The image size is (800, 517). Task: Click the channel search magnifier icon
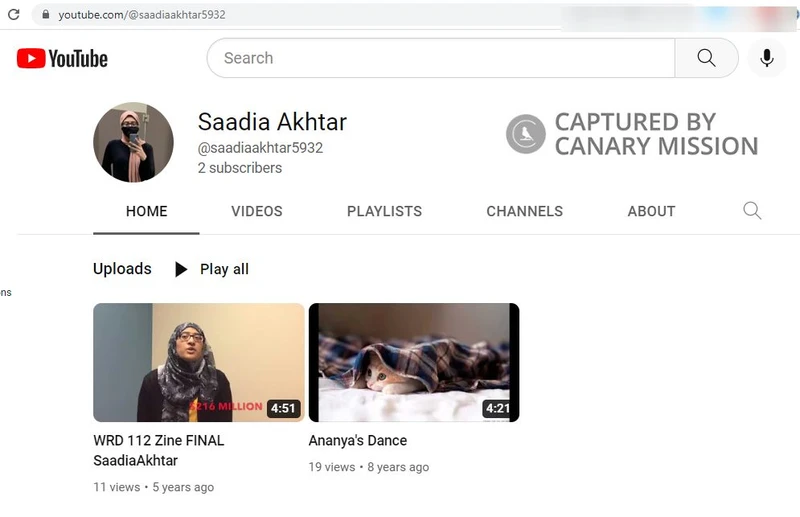[752, 210]
